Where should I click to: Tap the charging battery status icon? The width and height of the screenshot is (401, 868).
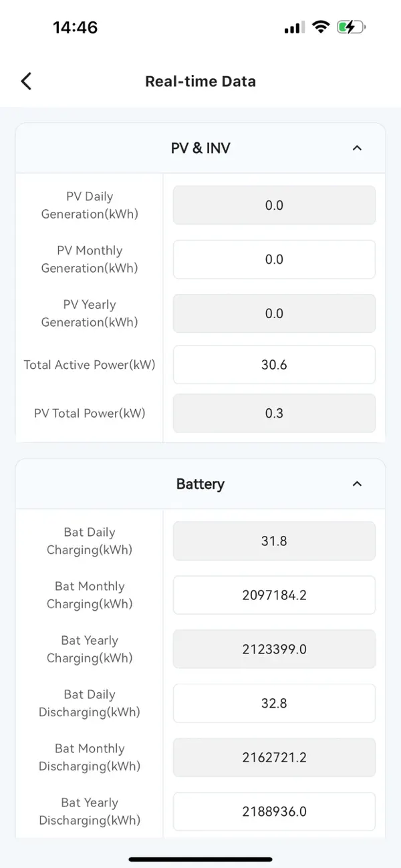pos(350,27)
